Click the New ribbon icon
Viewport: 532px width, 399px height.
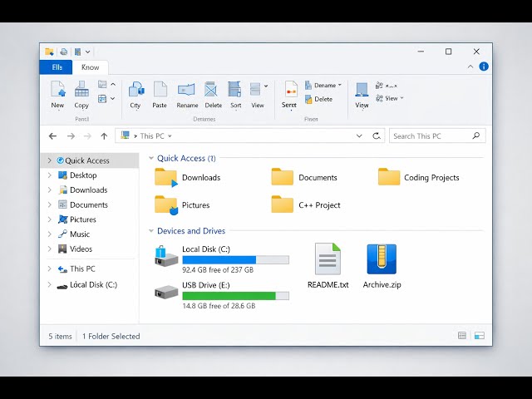point(57,89)
